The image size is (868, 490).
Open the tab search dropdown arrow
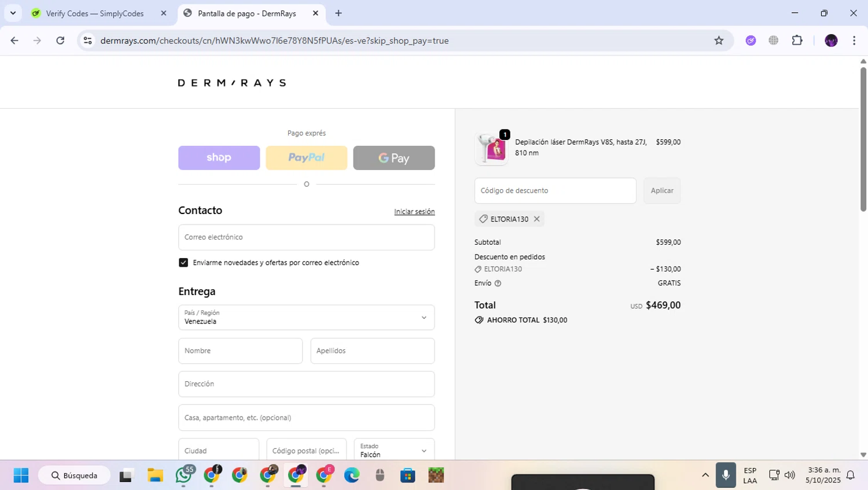click(x=13, y=13)
